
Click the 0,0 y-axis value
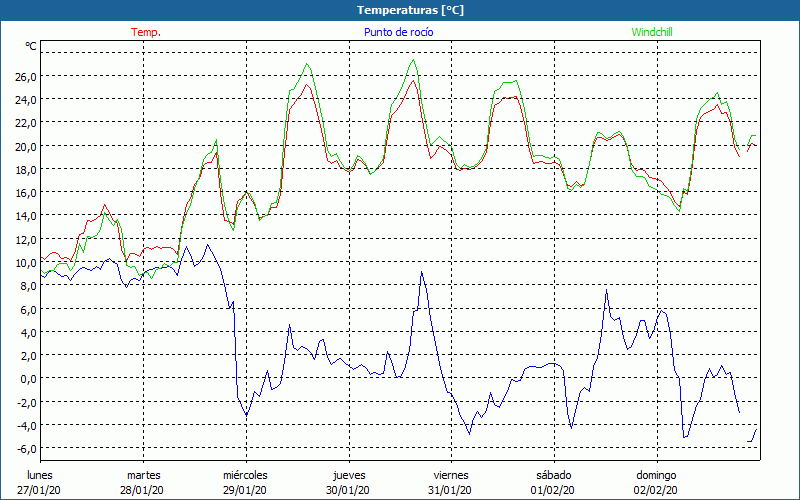[28, 380]
